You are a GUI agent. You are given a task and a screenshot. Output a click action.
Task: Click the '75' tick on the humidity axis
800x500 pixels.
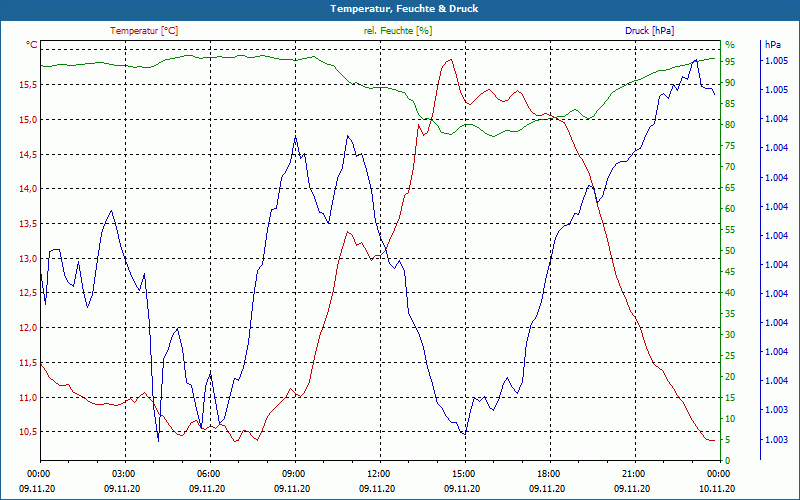pos(730,146)
